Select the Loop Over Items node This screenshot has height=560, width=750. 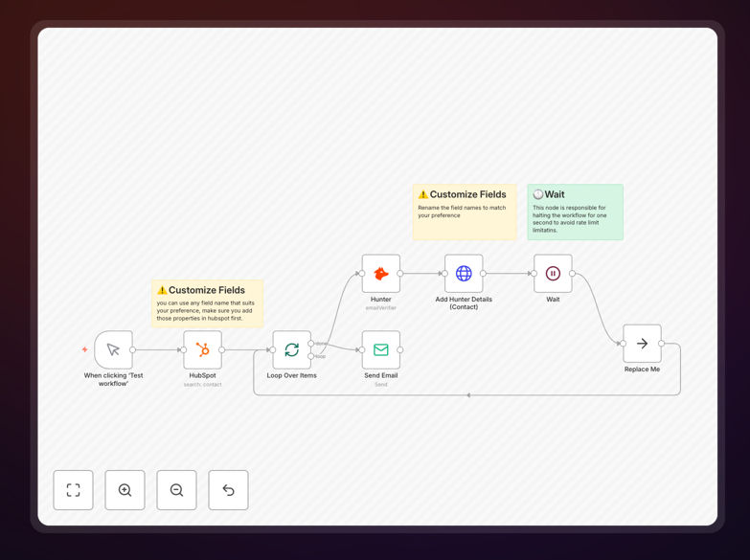(x=292, y=349)
